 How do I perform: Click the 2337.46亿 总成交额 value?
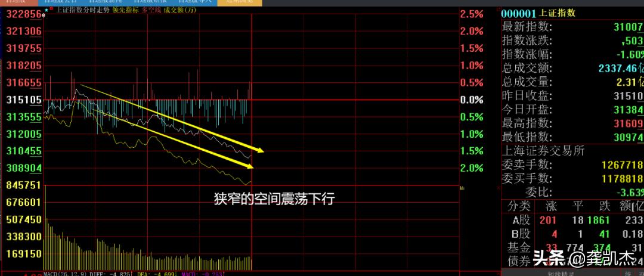coord(621,68)
